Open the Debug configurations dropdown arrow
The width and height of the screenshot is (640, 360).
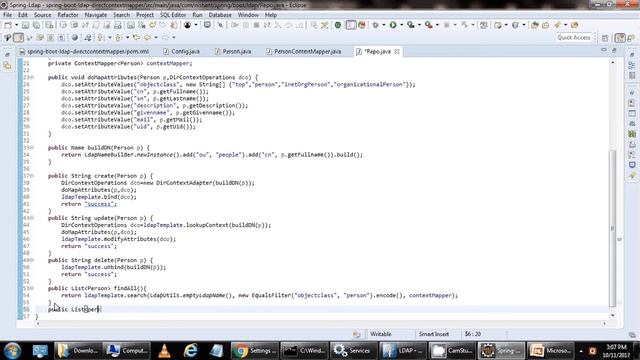pos(384,25)
